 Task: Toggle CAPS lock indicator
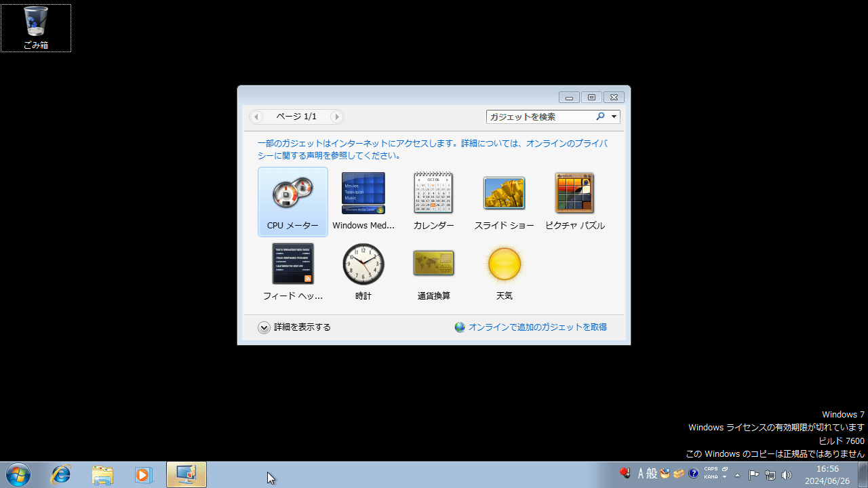(711, 469)
